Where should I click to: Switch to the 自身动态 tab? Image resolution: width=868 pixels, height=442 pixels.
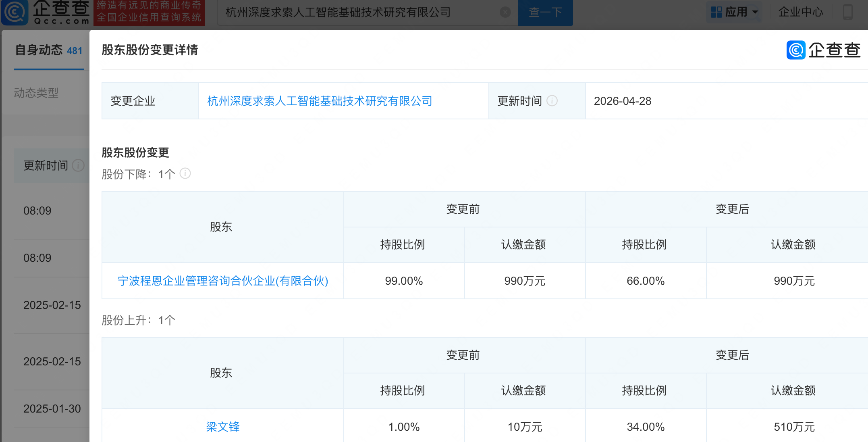click(x=39, y=50)
